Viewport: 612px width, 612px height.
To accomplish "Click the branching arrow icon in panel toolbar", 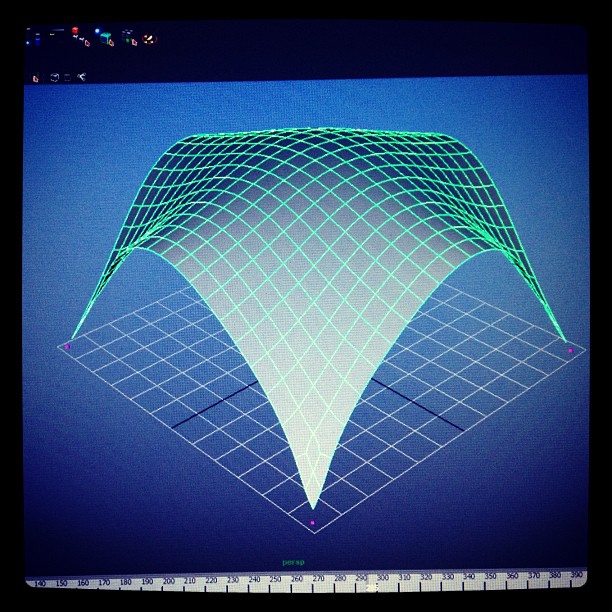I will (82, 76).
